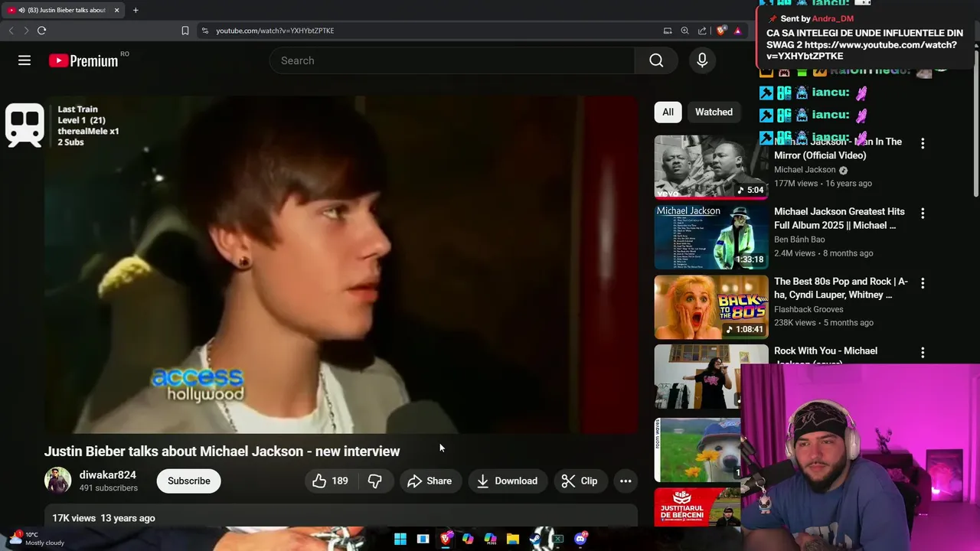The height and width of the screenshot is (551, 980).
Task: Share the page via the address bar share icon
Action: click(x=702, y=31)
